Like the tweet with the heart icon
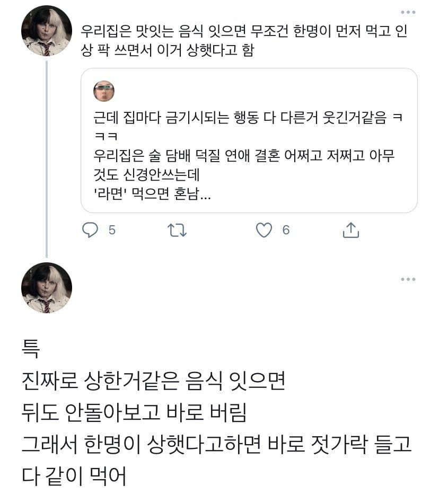Screen dimensions: 439x504 (x=264, y=230)
